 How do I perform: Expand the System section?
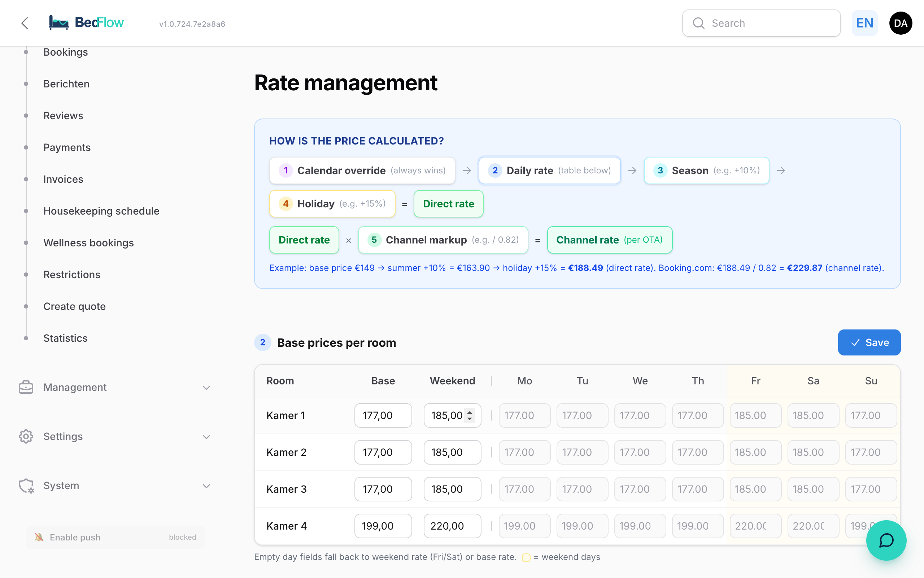point(115,486)
